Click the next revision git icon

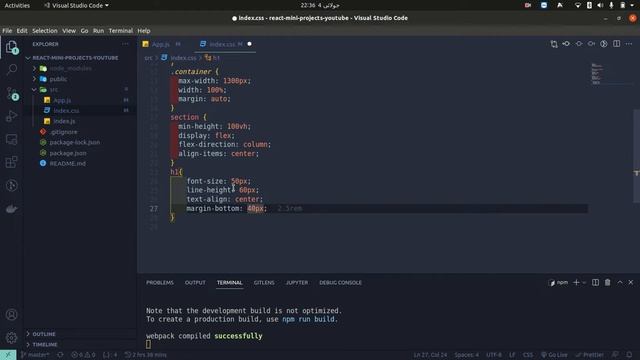pyautogui.click(x=591, y=44)
